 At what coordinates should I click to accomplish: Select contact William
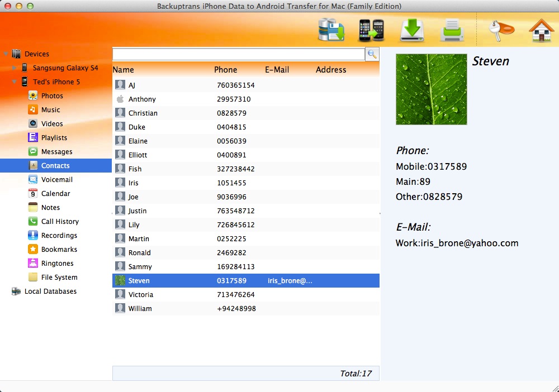tap(246, 308)
